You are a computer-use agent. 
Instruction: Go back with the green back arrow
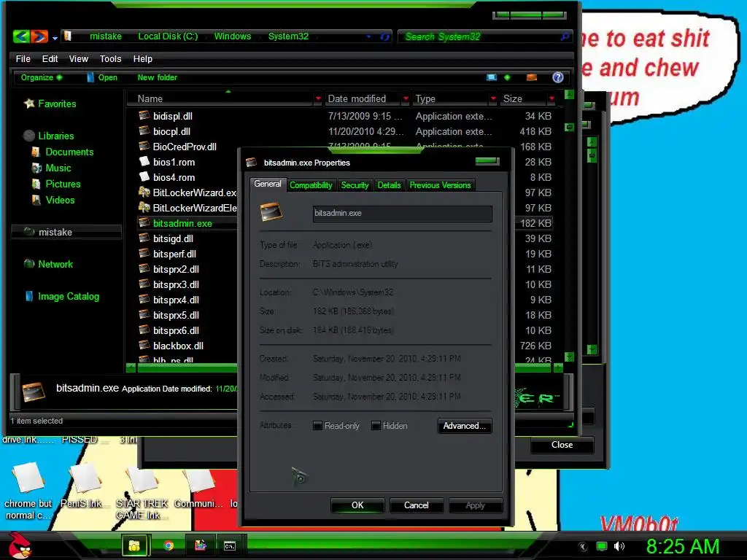(x=21, y=36)
